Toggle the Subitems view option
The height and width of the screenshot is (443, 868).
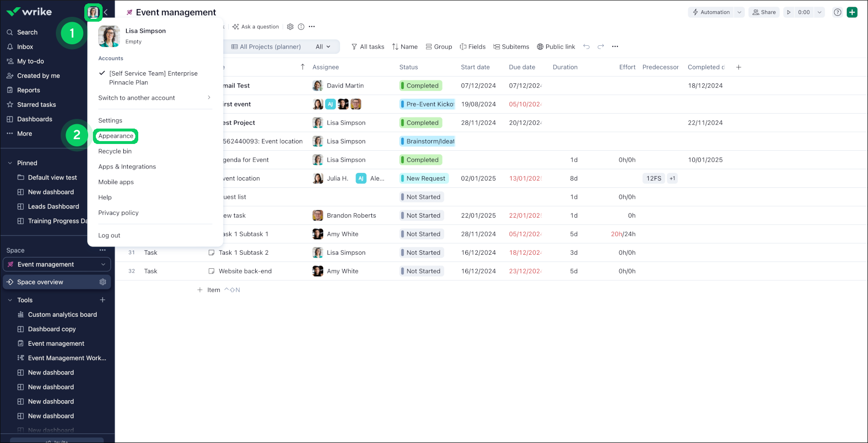click(x=511, y=47)
